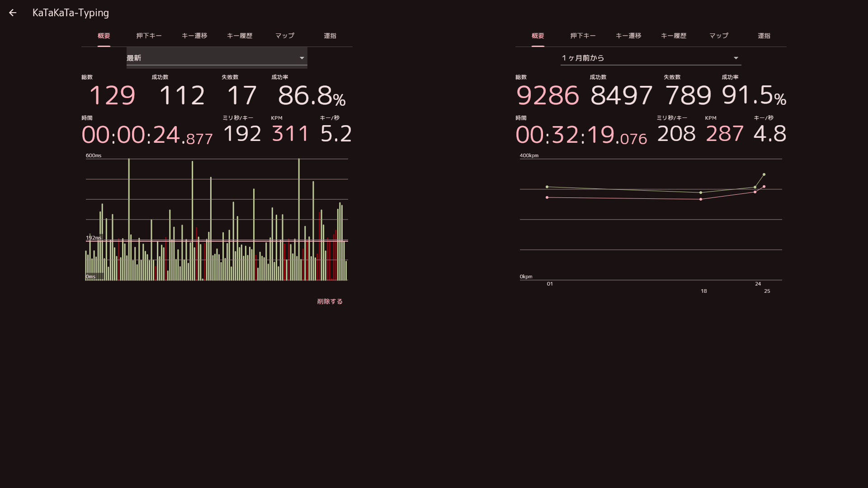Select left 概要 tab
868x488 pixels.
[104, 36]
